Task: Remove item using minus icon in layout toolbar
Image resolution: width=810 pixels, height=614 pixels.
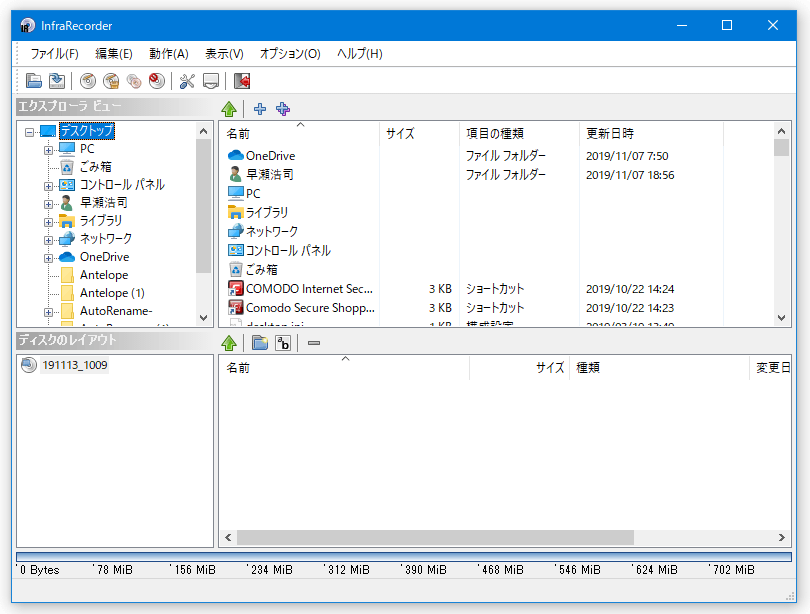Action: [x=314, y=343]
